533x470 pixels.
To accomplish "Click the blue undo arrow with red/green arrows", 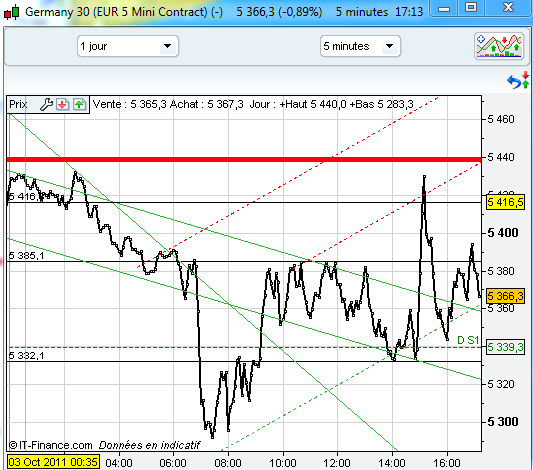I will (518, 81).
